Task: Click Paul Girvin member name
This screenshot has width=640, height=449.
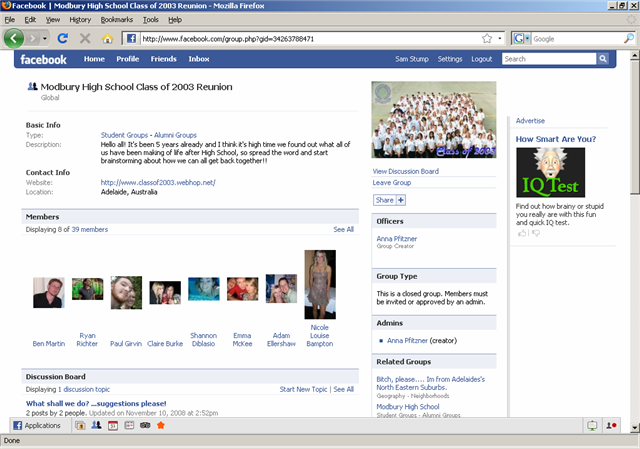Action: tap(126, 344)
